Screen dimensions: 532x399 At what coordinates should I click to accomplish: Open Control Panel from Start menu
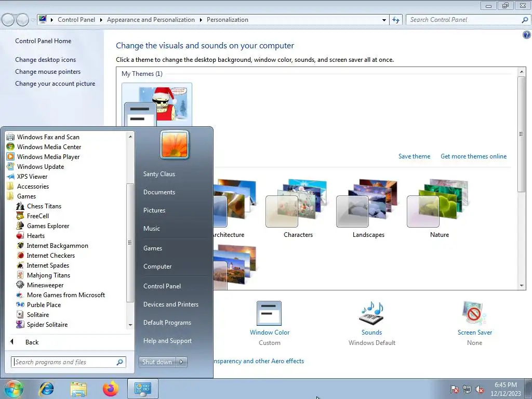[x=162, y=286]
